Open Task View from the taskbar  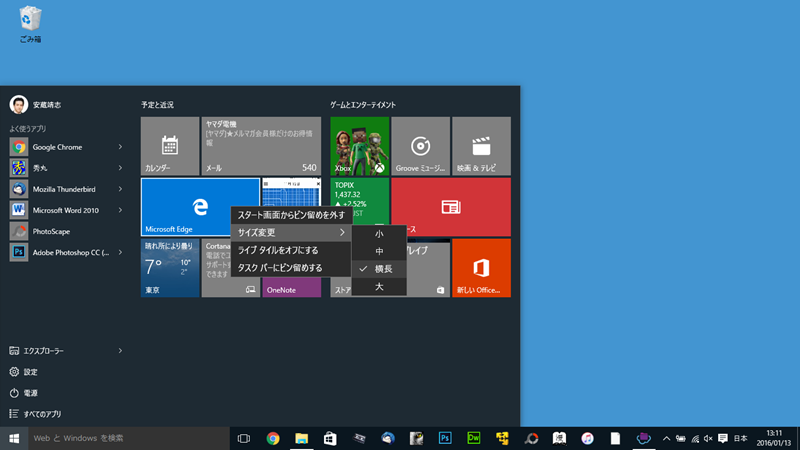[243, 438]
